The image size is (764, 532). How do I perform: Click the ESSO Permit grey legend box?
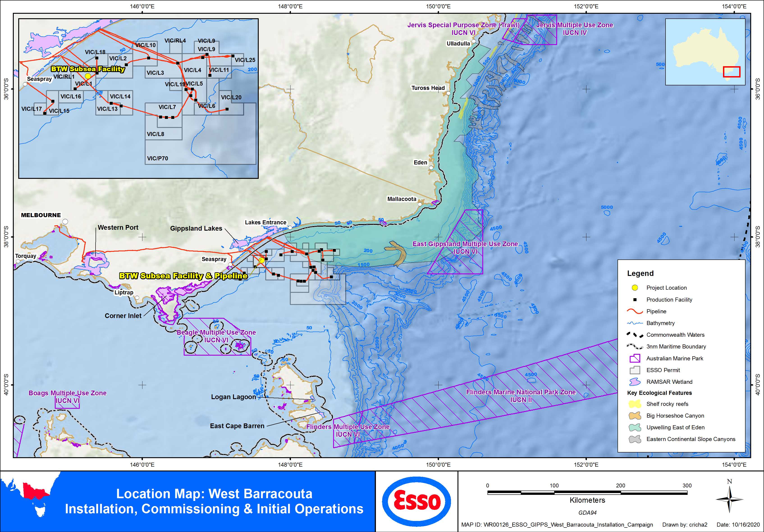tap(635, 370)
